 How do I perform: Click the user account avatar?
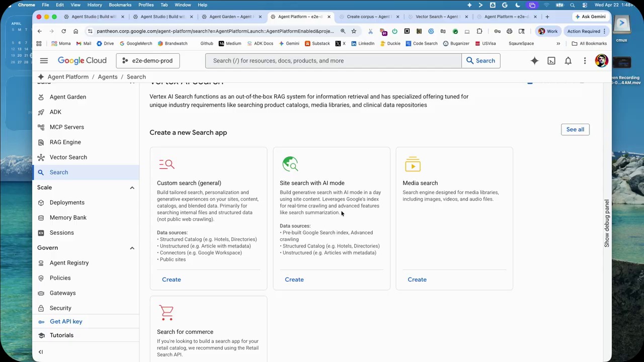coord(601,61)
